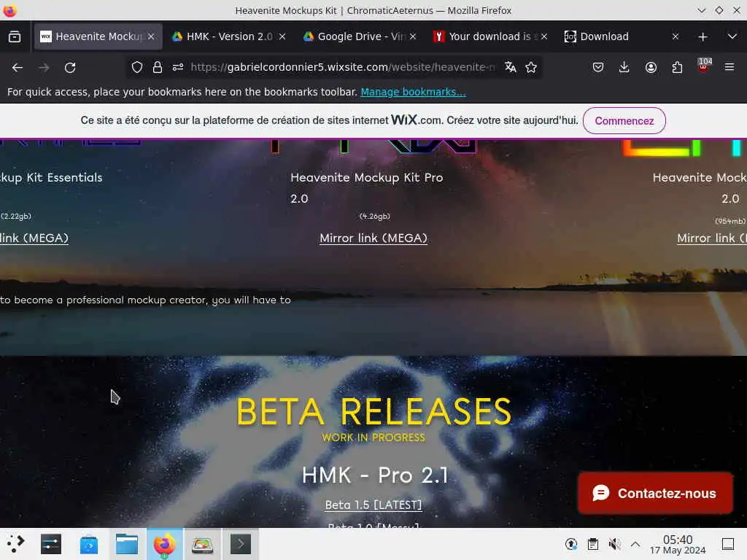Image resolution: width=747 pixels, height=560 pixels.
Task: Close the Download tab
Action: click(675, 36)
